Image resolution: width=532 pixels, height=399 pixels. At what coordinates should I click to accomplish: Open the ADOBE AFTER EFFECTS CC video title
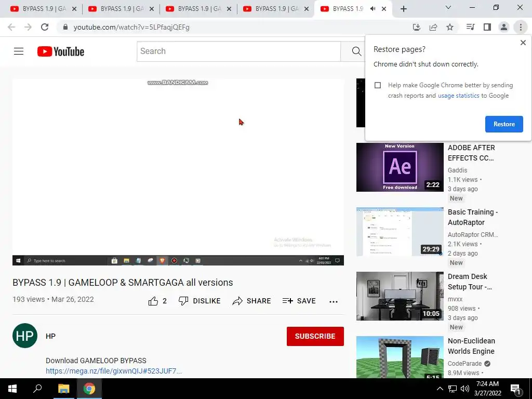click(x=471, y=153)
